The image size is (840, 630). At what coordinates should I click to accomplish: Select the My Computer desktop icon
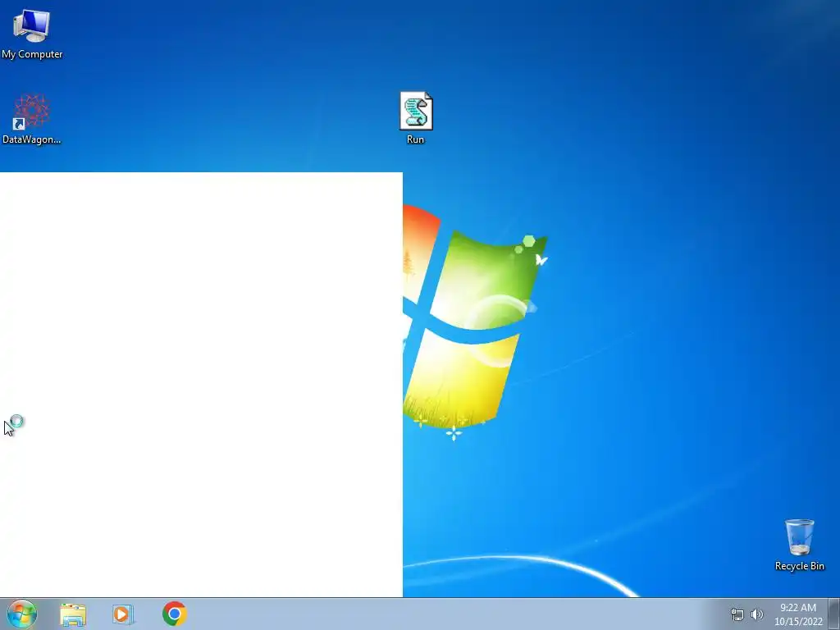point(32,33)
